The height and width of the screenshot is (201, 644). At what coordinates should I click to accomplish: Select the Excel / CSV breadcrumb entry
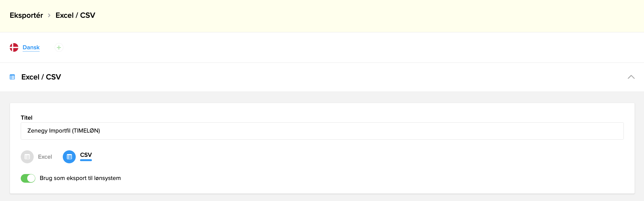click(x=75, y=15)
